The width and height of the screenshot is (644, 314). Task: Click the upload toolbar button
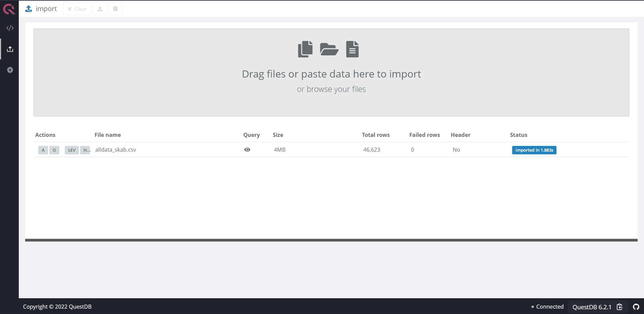point(100,9)
